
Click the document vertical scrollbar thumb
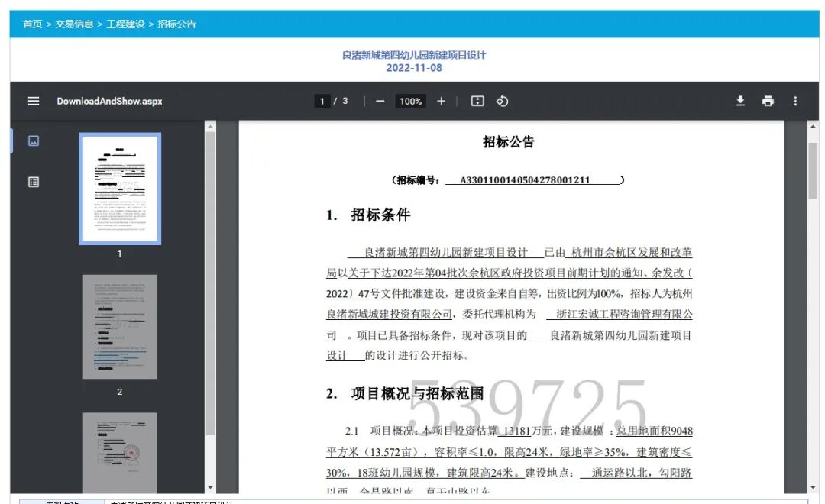813,170
